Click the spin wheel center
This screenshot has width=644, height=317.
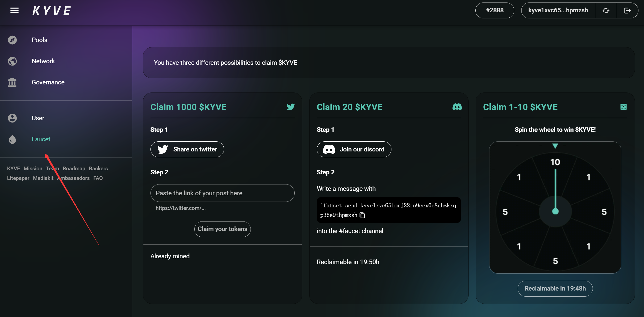pyautogui.click(x=555, y=211)
